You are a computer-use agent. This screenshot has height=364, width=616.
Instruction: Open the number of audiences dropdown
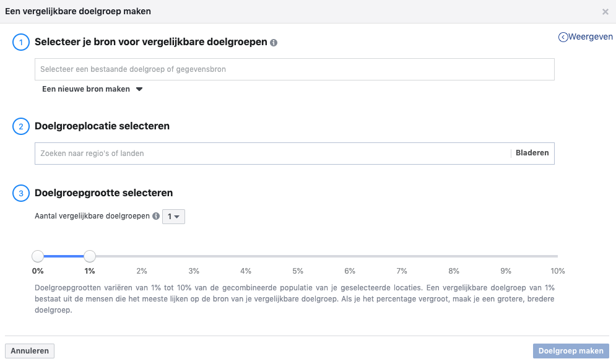[x=173, y=217]
